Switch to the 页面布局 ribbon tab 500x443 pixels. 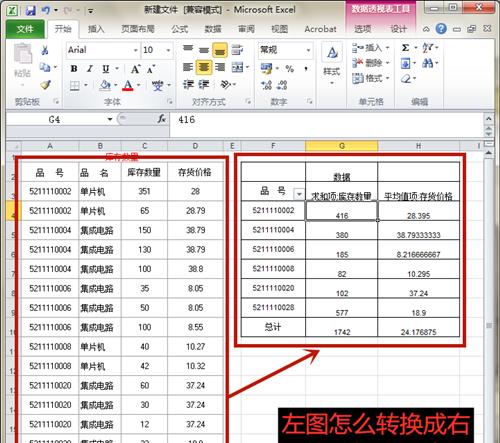coord(138,29)
